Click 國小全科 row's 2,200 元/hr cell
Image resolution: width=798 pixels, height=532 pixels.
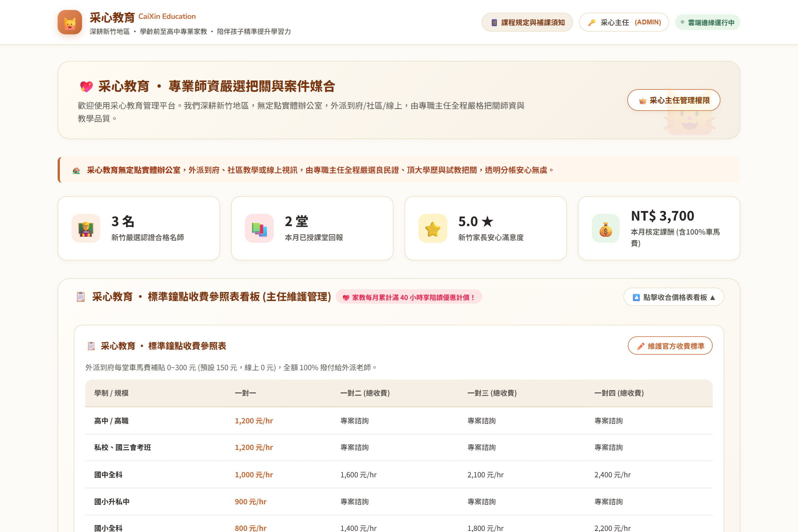pos(613,528)
